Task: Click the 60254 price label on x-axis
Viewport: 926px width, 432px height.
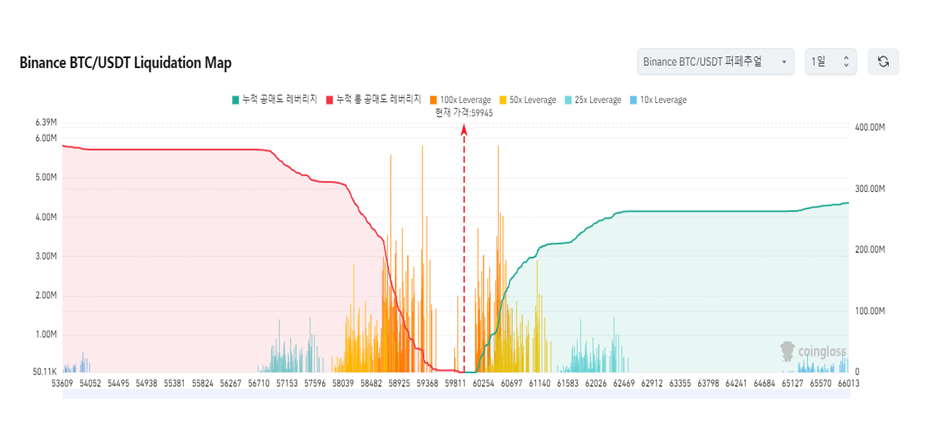Action: coord(483,383)
